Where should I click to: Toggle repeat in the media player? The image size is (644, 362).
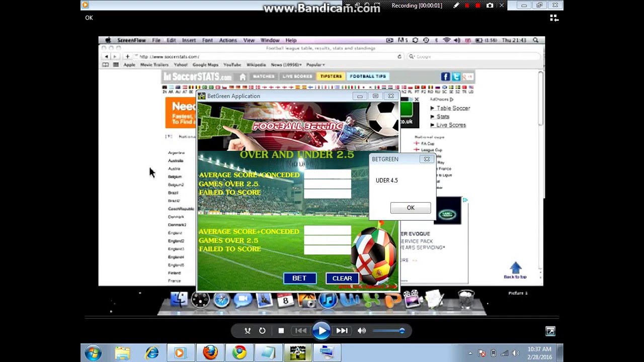pos(262,330)
